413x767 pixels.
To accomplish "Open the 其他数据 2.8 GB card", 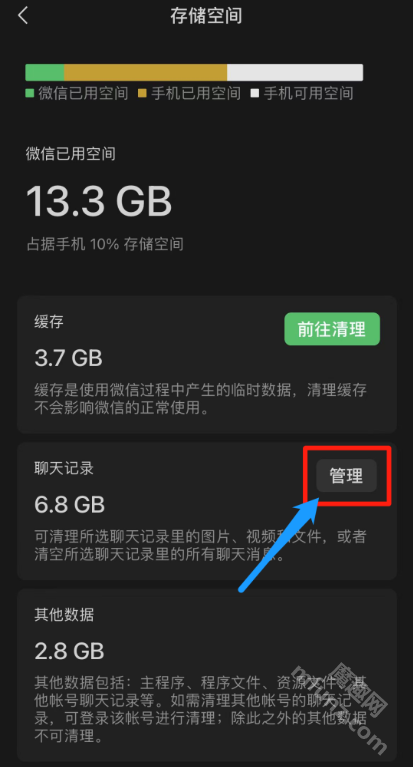I will pyautogui.click(x=206, y=675).
